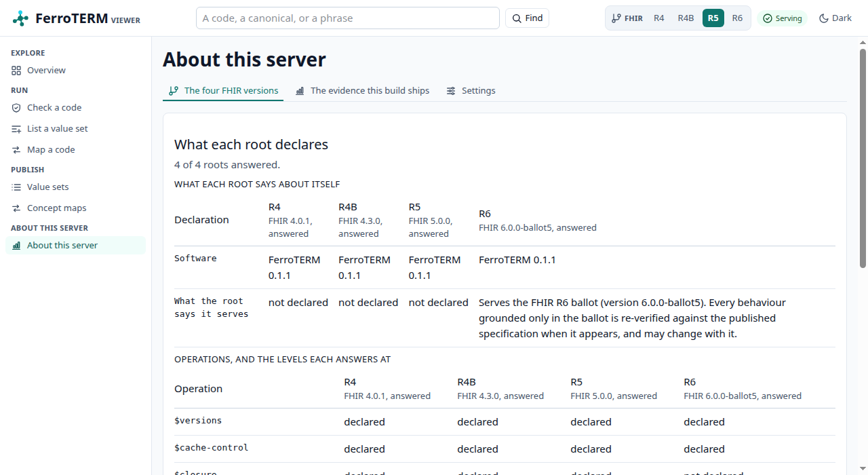The width and height of the screenshot is (868, 475).
Task: Click the list icon beside List a value set
Action: pyautogui.click(x=16, y=129)
